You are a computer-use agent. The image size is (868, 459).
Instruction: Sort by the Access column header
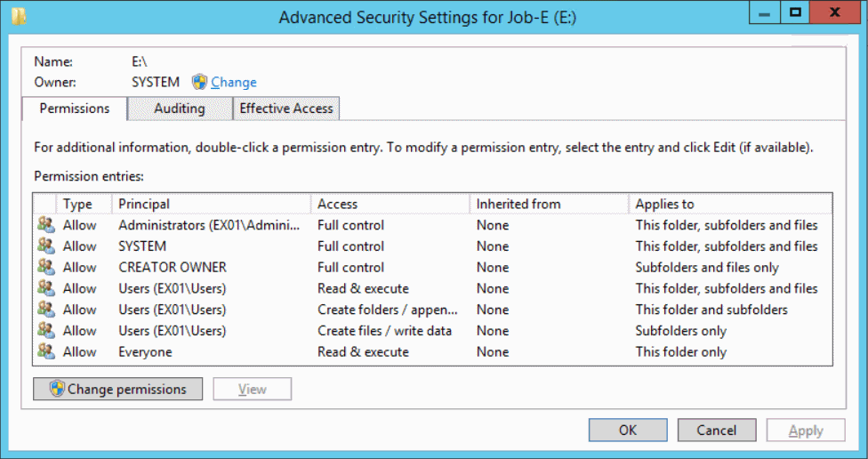coord(390,204)
